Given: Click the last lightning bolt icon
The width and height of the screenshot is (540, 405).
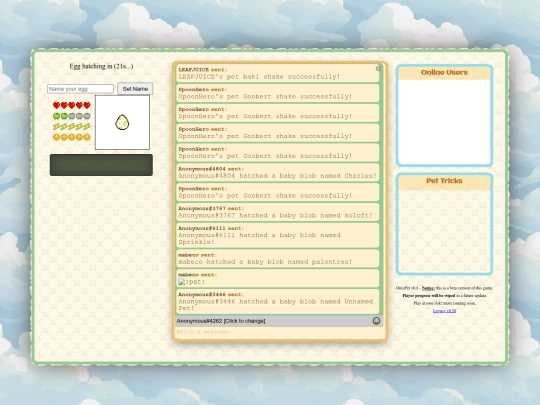Looking at the screenshot, I should 87,127.
